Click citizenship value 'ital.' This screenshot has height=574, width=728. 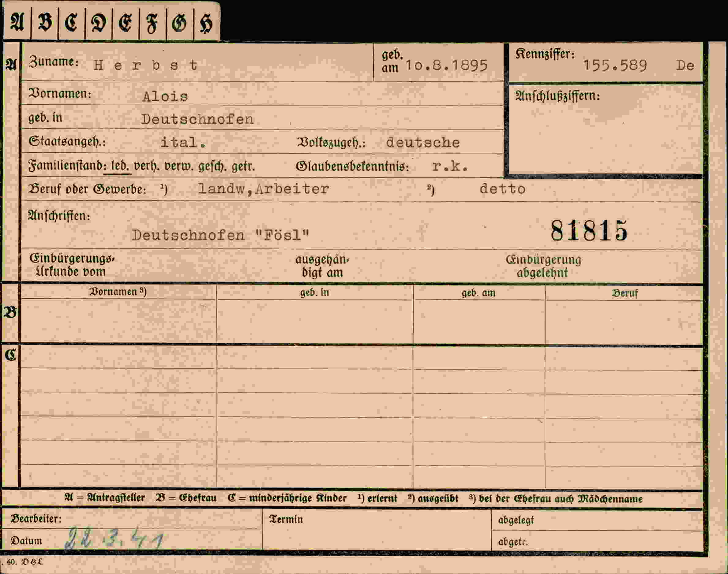(183, 143)
